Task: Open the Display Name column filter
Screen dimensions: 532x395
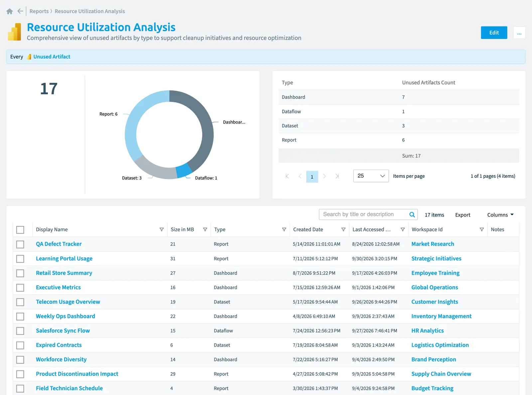Action: 162,230
